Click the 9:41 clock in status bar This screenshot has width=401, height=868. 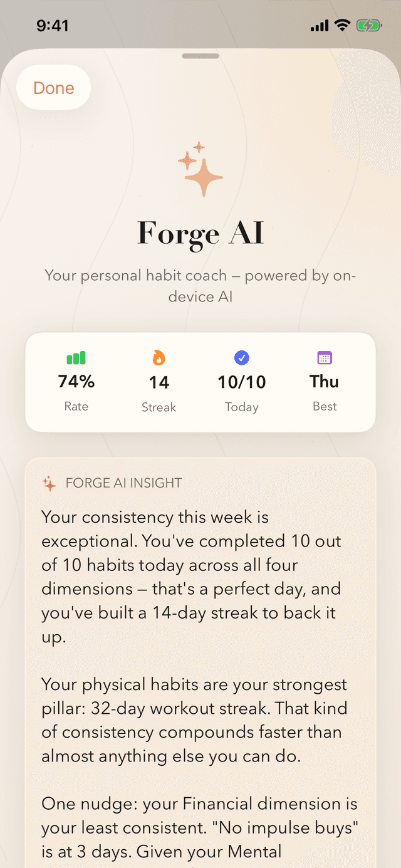53,26
